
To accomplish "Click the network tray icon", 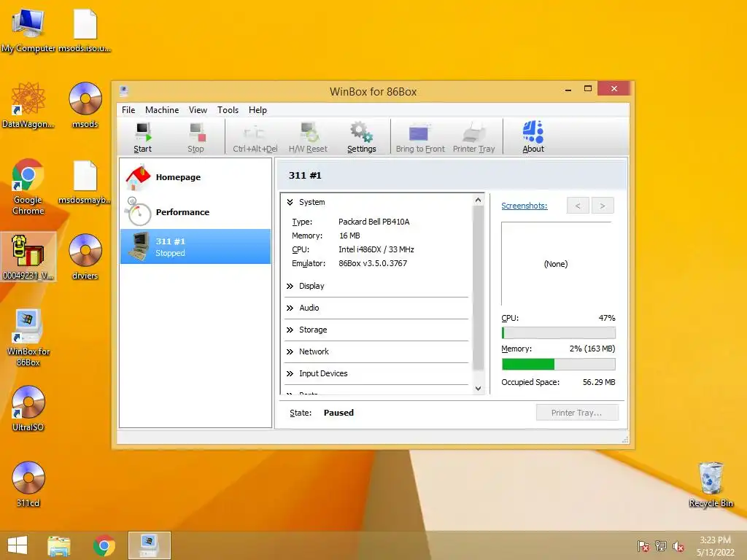I will coord(661,546).
